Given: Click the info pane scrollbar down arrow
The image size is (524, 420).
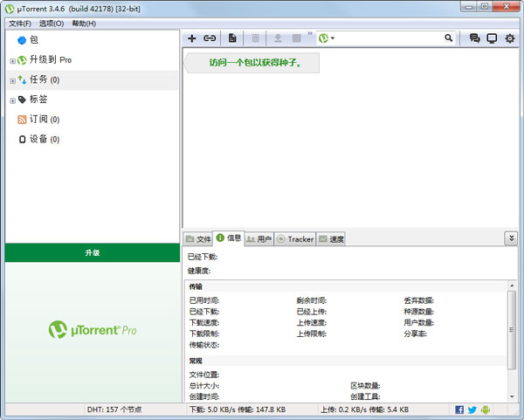Looking at the screenshot, I should pos(512,396).
